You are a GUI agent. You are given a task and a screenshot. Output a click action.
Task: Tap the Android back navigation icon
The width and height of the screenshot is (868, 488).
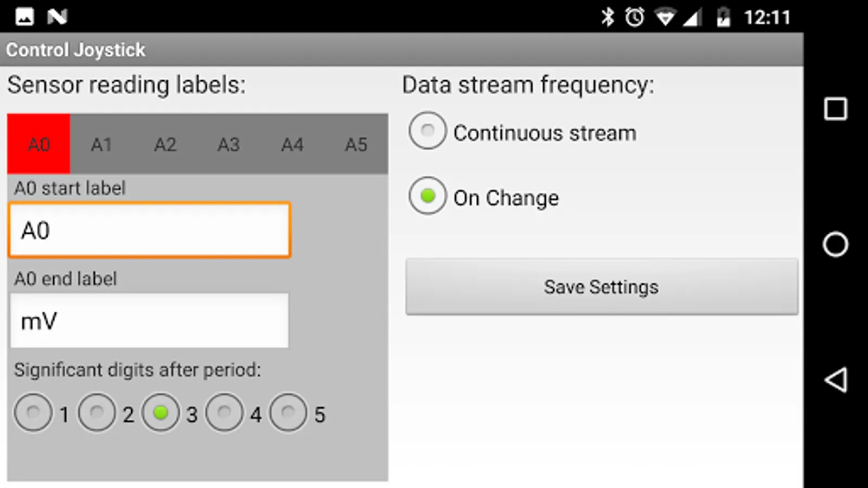pyautogui.click(x=835, y=380)
